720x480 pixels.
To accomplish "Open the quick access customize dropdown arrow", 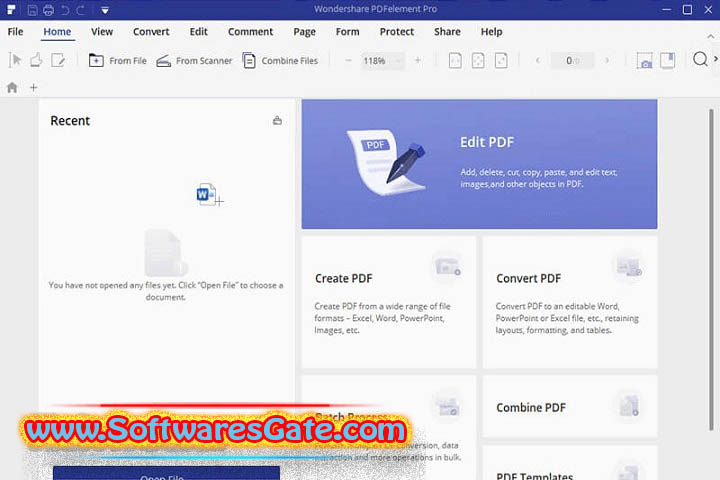I will (x=105, y=10).
